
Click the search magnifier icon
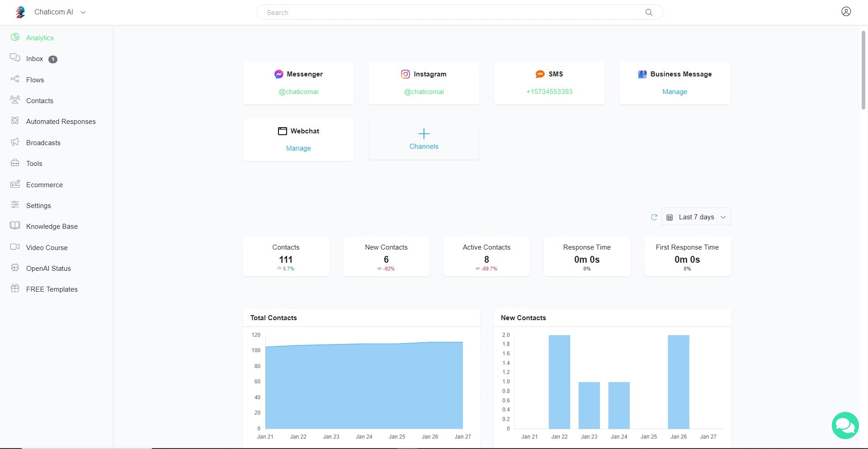[649, 13]
